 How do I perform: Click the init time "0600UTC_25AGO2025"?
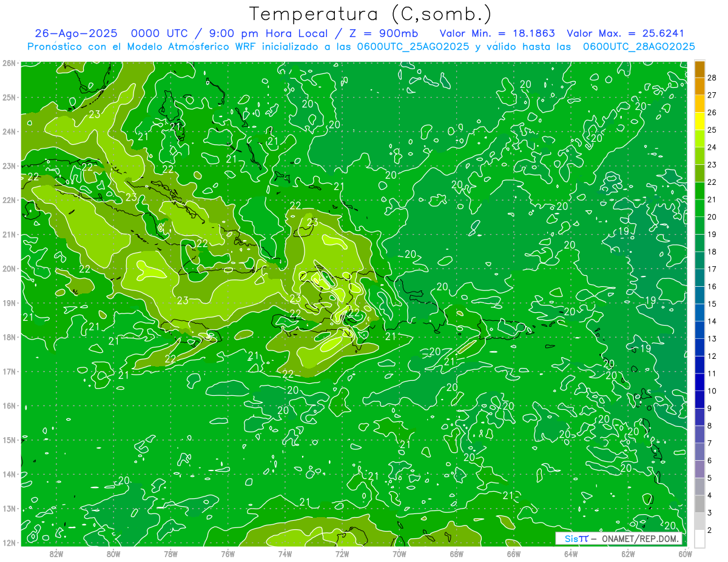[x=413, y=46]
